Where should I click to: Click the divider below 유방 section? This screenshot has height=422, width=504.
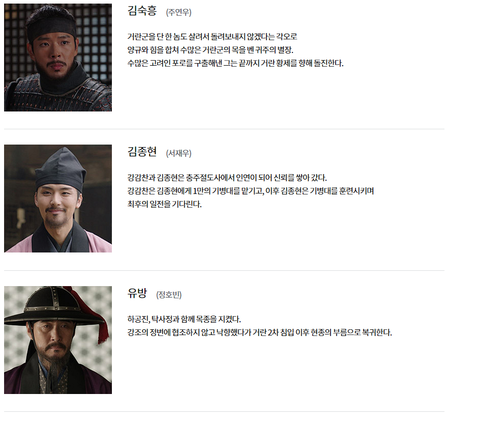pyautogui.click(x=224, y=411)
